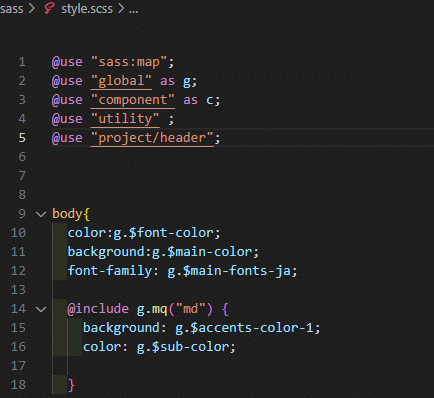This screenshot has height=398, width=434.
Task: Click the closing pink brace on line 18
Action: [71, 385]
